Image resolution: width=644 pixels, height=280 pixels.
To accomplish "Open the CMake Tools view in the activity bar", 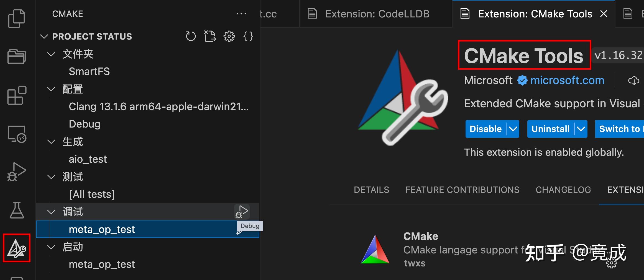I will pyautogui.click(x=17, y=248).
